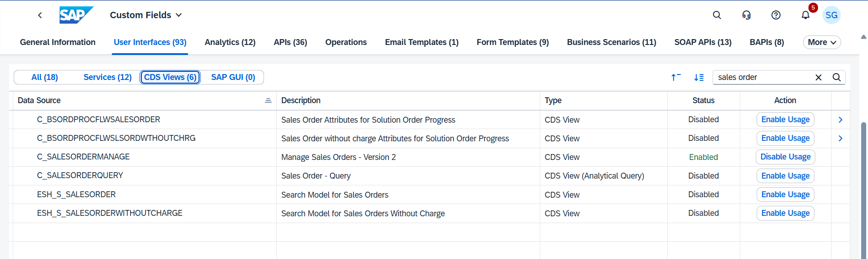Select the SAP GUI (0) filter segment
The width and height of the screenshot is (868, 259).
tap(233, 77)
